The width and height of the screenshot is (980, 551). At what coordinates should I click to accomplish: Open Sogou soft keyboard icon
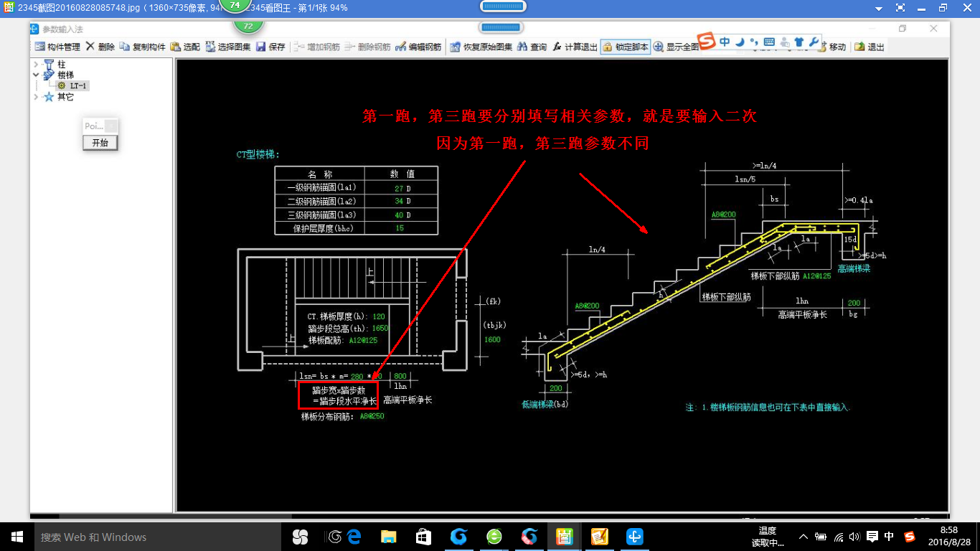click(769, 42)
